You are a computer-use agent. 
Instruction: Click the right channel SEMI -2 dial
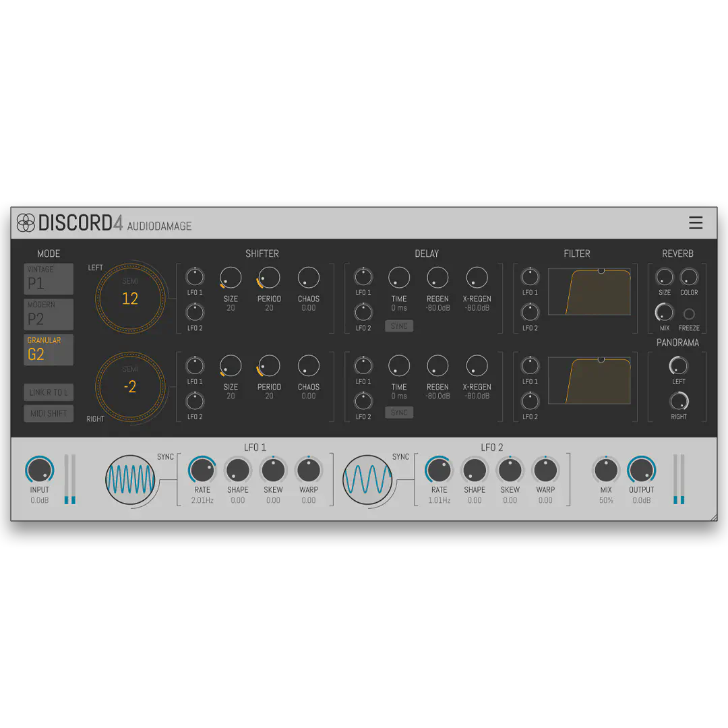coord(130,386)
